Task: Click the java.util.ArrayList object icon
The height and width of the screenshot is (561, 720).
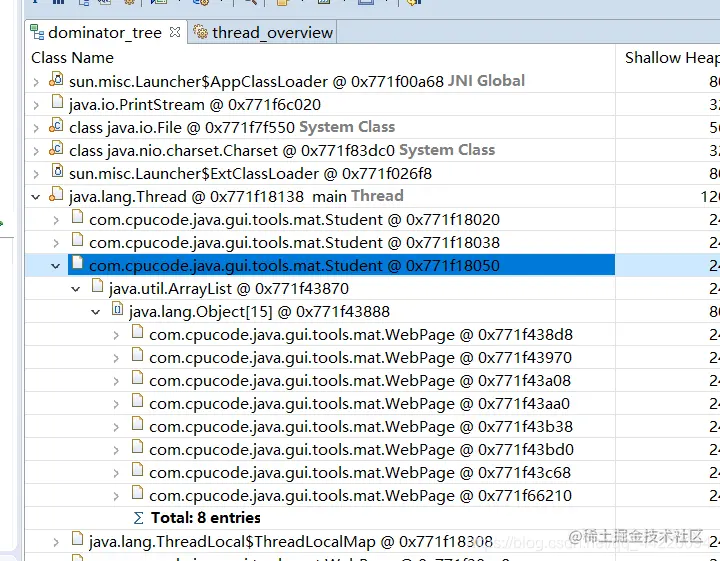Action: tap(97, 286)
